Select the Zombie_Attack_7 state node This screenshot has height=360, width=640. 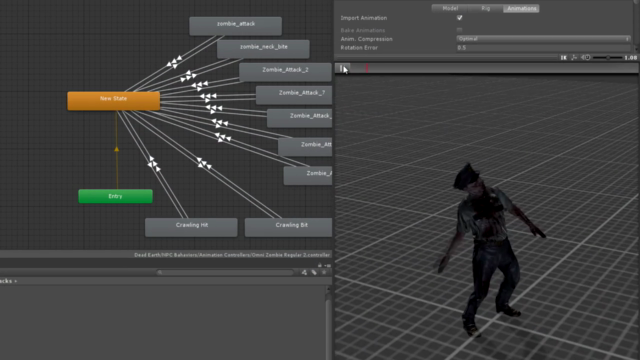click(x=294, y=95)
